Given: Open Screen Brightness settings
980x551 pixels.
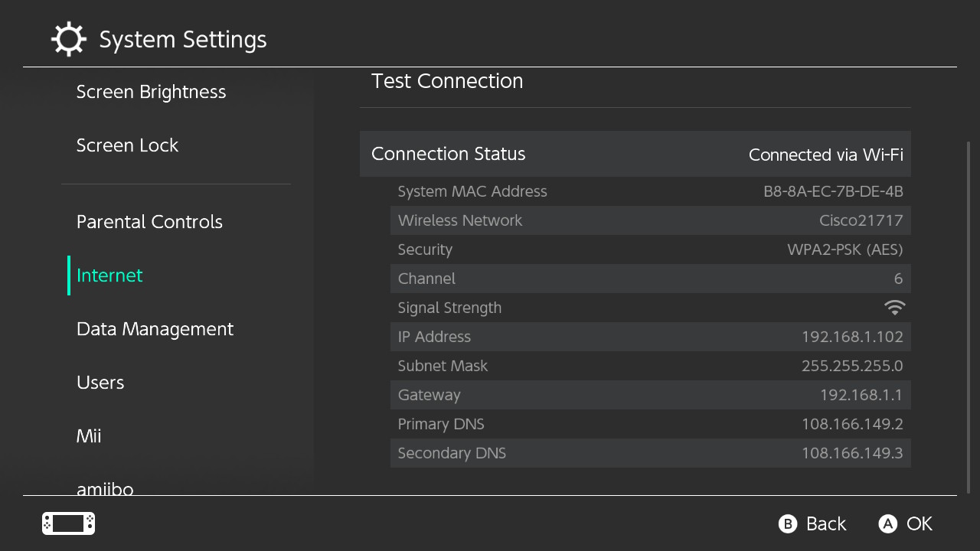Looking at the screenshot, I should [151, 92].
